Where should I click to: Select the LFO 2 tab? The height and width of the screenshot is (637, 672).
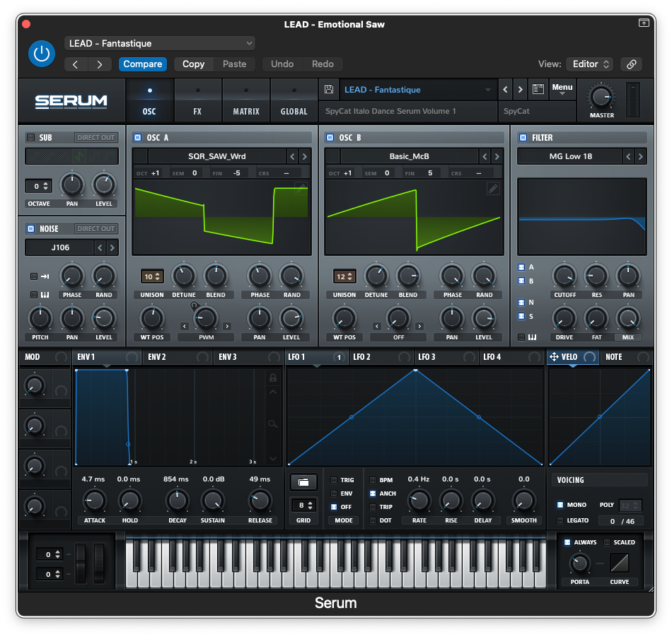(381, 357)
